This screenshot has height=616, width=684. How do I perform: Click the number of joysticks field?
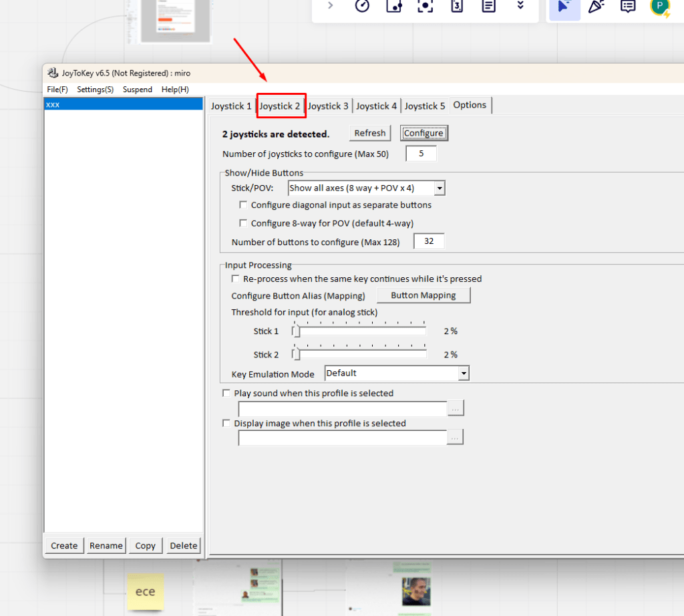coord(421,154)
